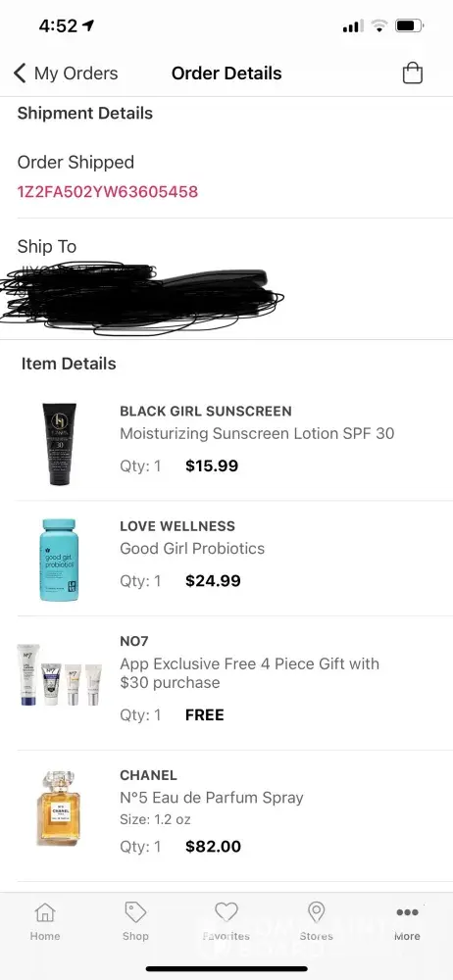The image size is (453, 980).
Task: Tap the back chevron arrow
Action: [20, 73]
